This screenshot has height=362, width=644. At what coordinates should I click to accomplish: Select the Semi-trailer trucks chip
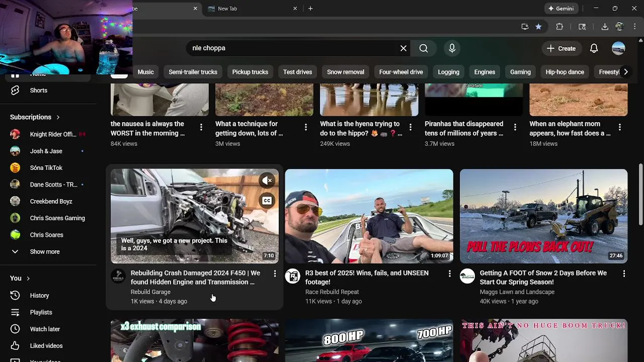pos(193,72)
